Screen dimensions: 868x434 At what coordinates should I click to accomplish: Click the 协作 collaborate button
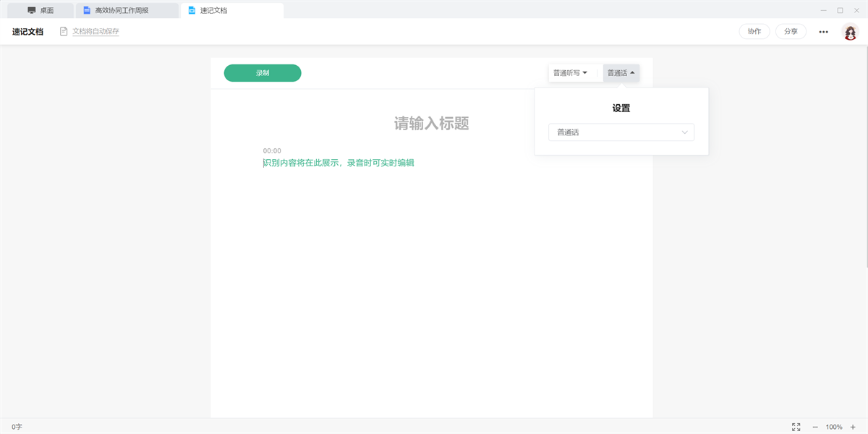coord(754,32)
